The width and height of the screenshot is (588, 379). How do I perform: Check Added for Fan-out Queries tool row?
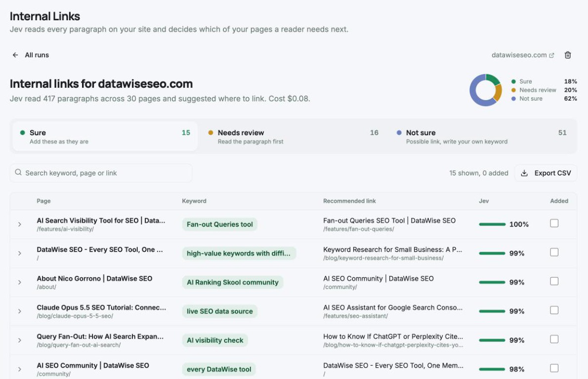(x=554, y=223)
